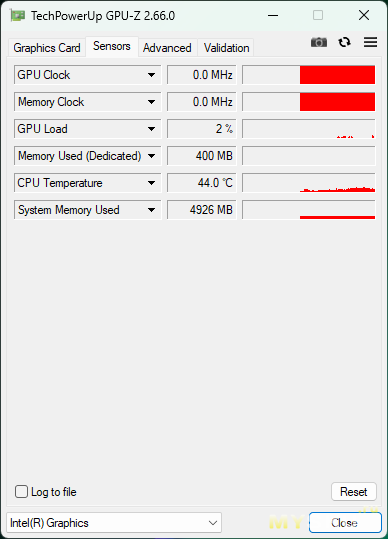The width and height of the screenshot is (388, 539).
Task: Open the System Memory Used dropdown
Action: (151, 210)
